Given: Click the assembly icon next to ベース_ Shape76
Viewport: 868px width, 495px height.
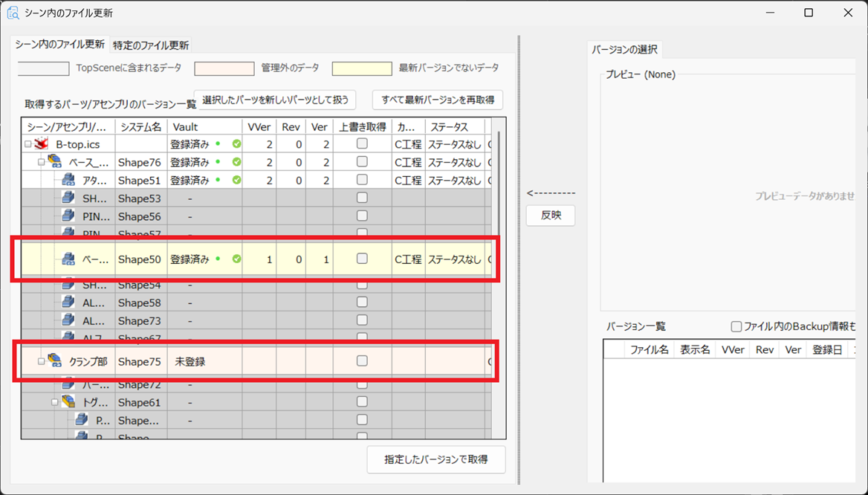Looking at the screenshot, I should (x=54, y=161).
